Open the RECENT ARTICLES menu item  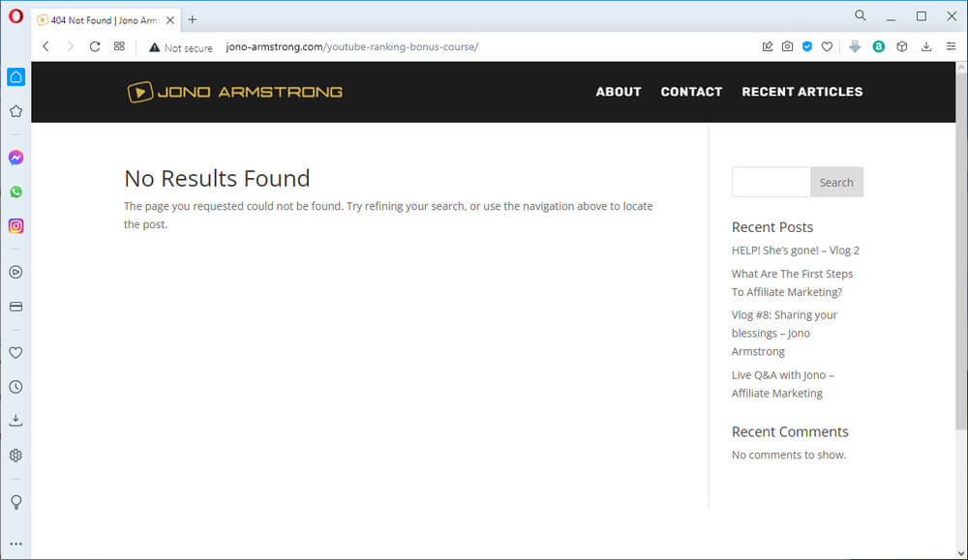(x=802, y=92)
